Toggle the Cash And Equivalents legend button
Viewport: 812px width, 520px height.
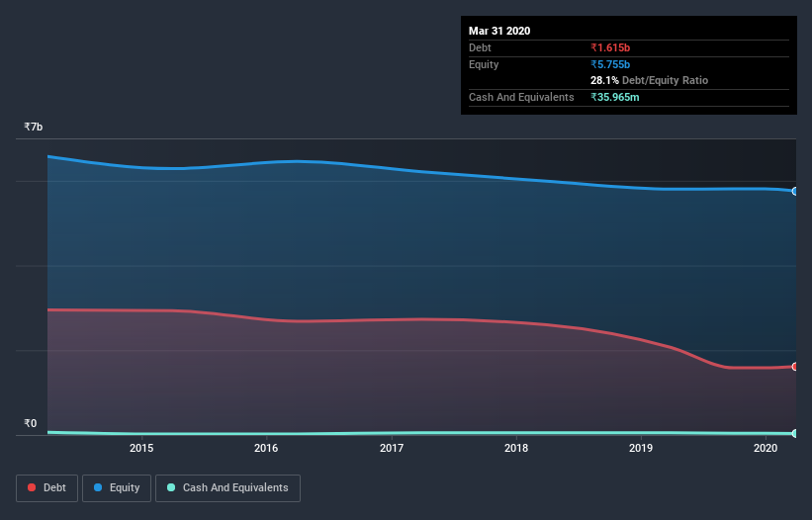point(227,488)
